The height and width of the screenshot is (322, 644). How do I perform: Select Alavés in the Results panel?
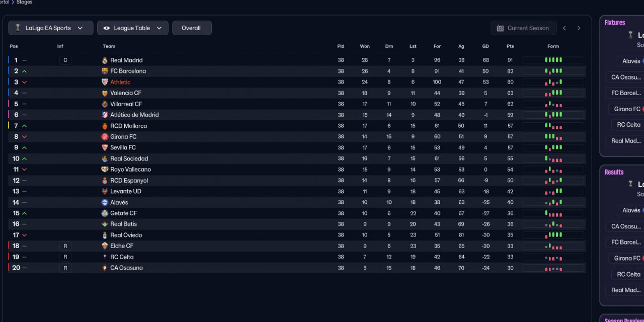click(631, 211)
